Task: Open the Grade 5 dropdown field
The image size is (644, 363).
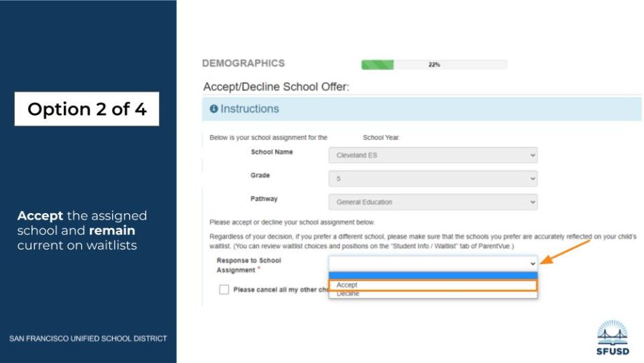Action: (432, 179)
